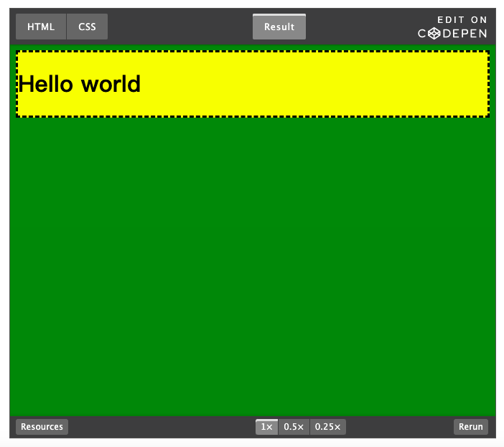Set preview zoom to 0.5×
Image resolution: width=504 pixels, height=447 pixels.
pyautogui.click(x=294, y=427)
